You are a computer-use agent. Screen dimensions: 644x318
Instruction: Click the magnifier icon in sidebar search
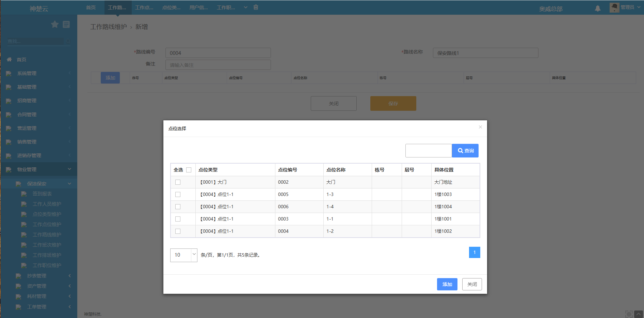68,41
